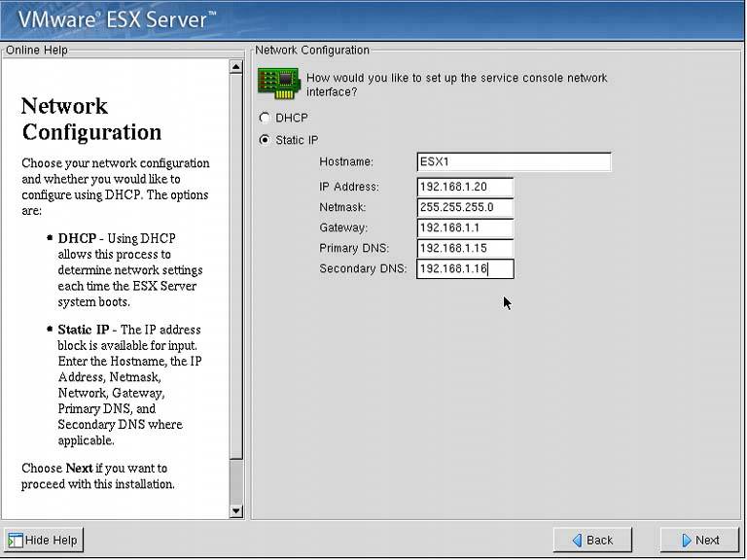The height and width of the screenshot is (560, 747).
Task: Click the help panel scroll down arrow
Action: point(235,510)
